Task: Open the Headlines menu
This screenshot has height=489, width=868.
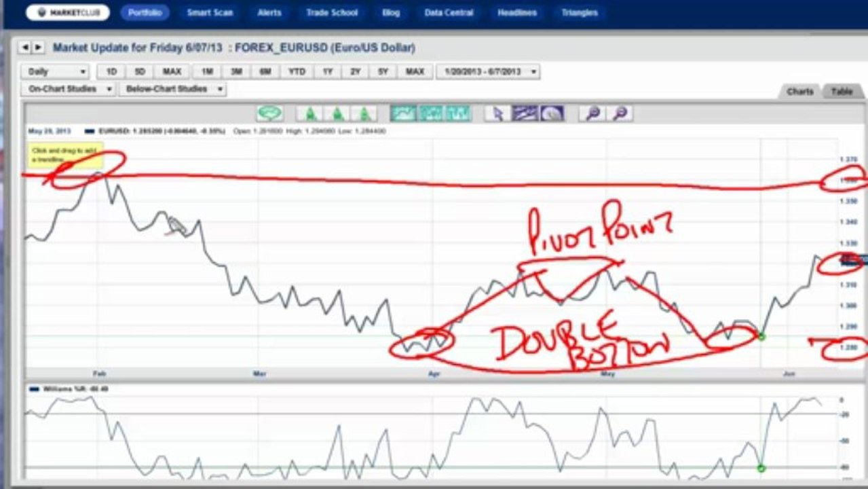Action: coord(517,12)
